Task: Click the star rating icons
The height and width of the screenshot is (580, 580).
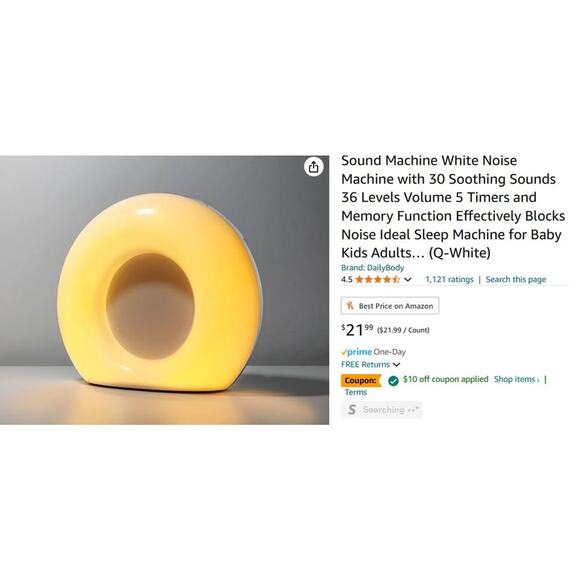Action: click(x=378, y=279)
